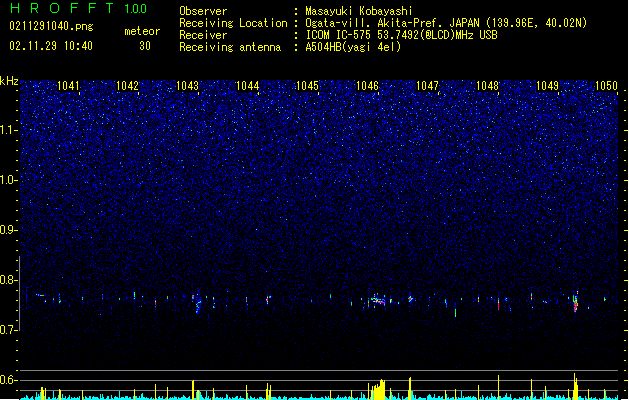Screen dimensions: 629x400
Task: Click the 'Receiving Location' label
Action: click(x=233, y=23)
